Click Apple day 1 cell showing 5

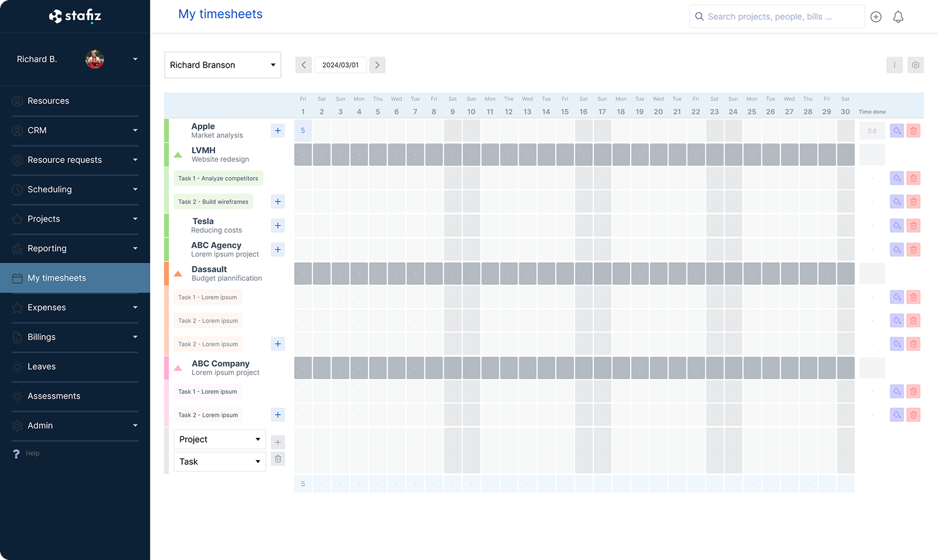(303, 131)
